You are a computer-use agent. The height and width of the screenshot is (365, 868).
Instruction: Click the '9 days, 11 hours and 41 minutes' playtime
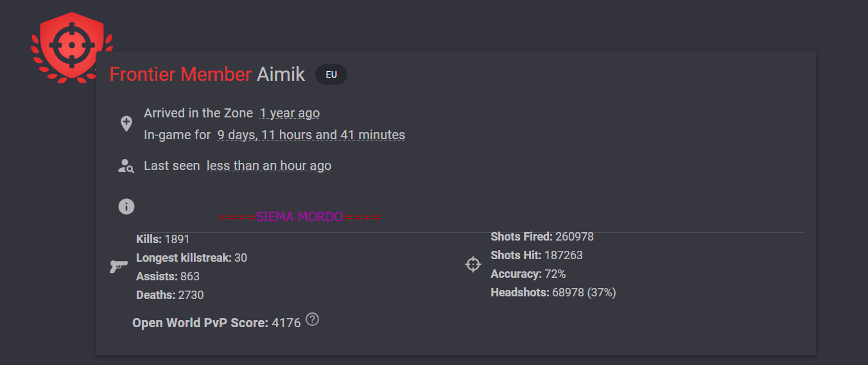click(x=311, y=135)
